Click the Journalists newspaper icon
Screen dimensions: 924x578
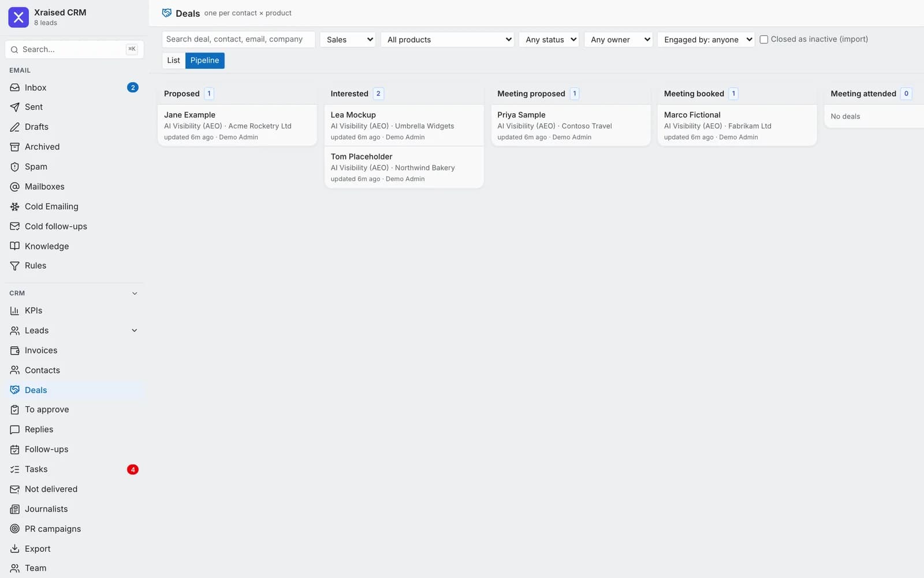(x=15, y=509)
